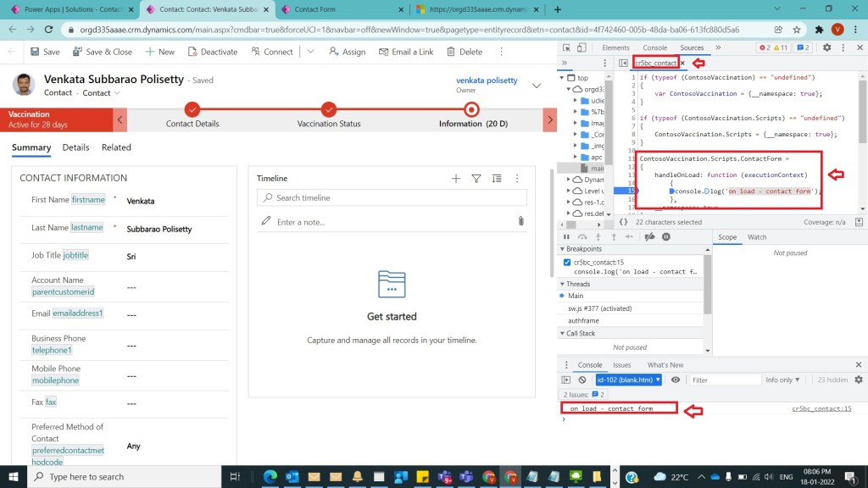Uncheck the cr5bc_contact:15 breakpoint checkbox

(x=567, y=263)
